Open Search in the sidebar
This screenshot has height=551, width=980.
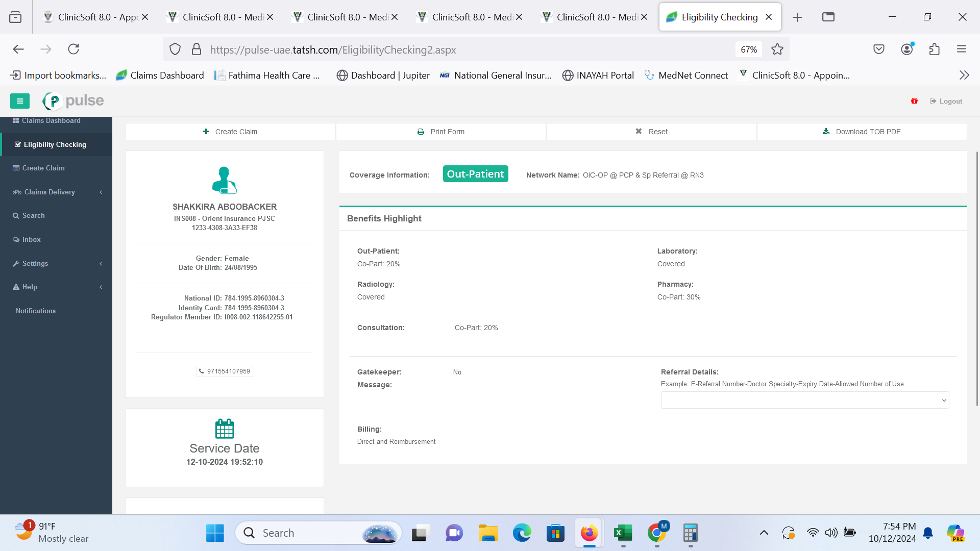(x=34, y=215)
